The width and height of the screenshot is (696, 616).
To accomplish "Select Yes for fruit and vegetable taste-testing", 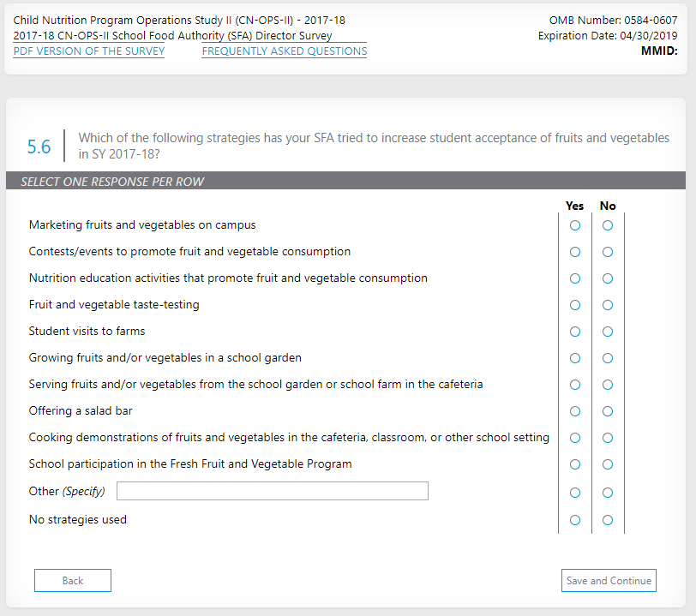I will coord(575,305).
